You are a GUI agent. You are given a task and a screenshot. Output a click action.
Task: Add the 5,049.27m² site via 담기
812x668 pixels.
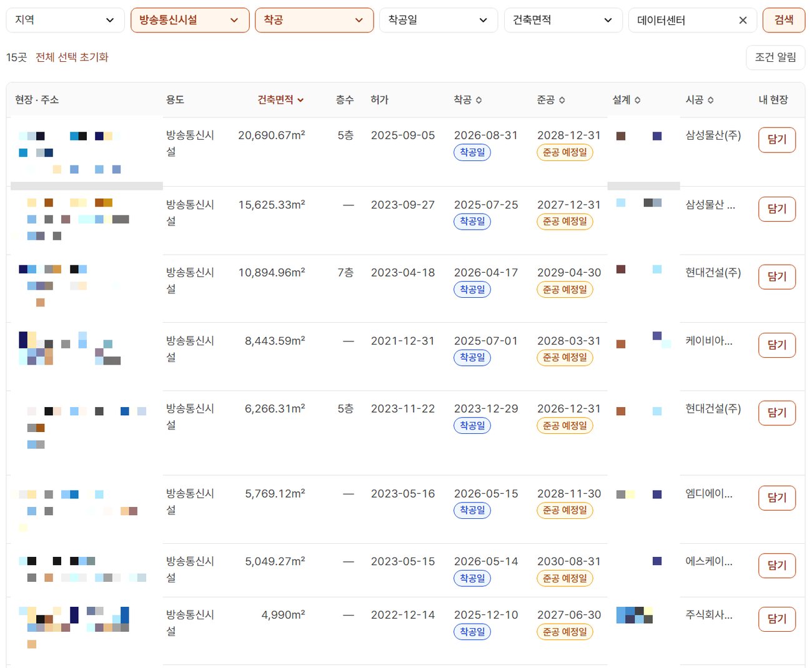click(777, 566)
